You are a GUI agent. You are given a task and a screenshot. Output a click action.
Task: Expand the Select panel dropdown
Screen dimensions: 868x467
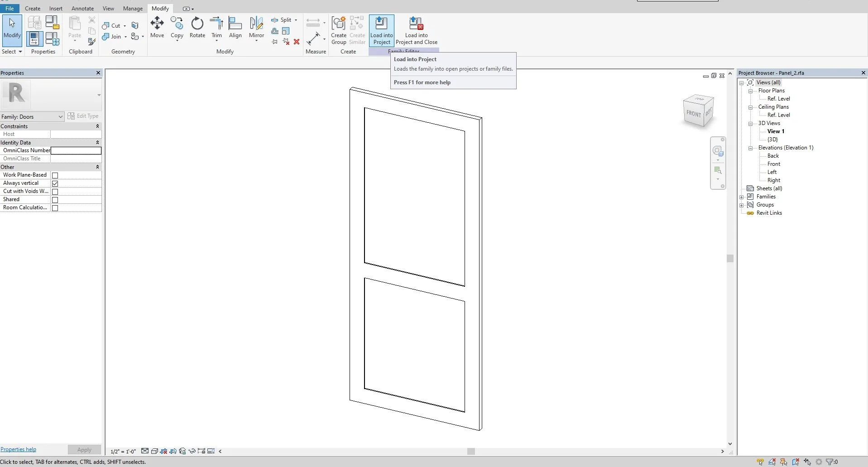click(12, 52)
